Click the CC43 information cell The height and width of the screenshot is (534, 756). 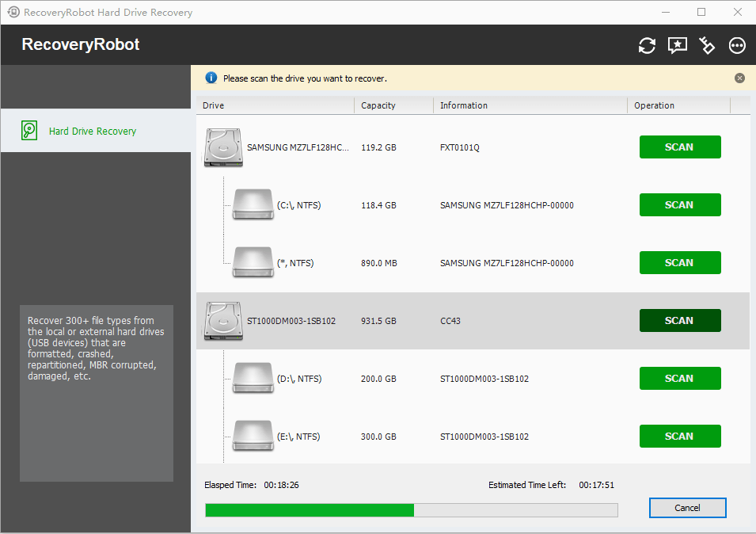pyautogui.click(x=450, y=321)
